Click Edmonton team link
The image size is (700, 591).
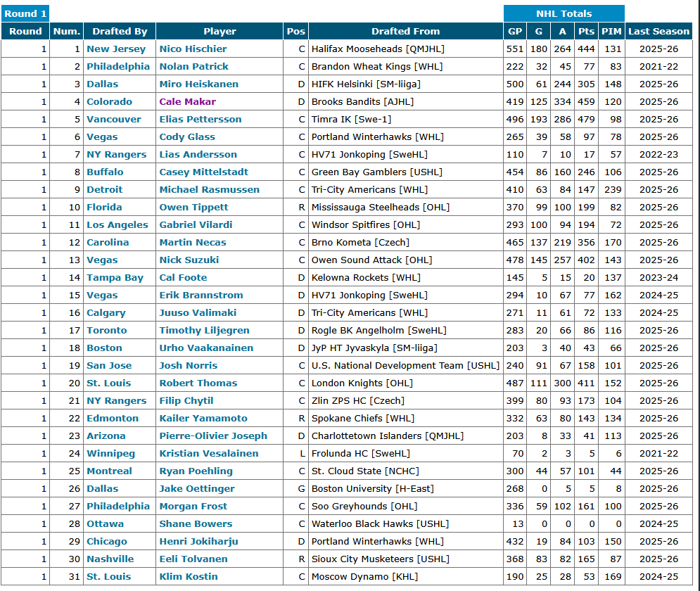point(113,418)
